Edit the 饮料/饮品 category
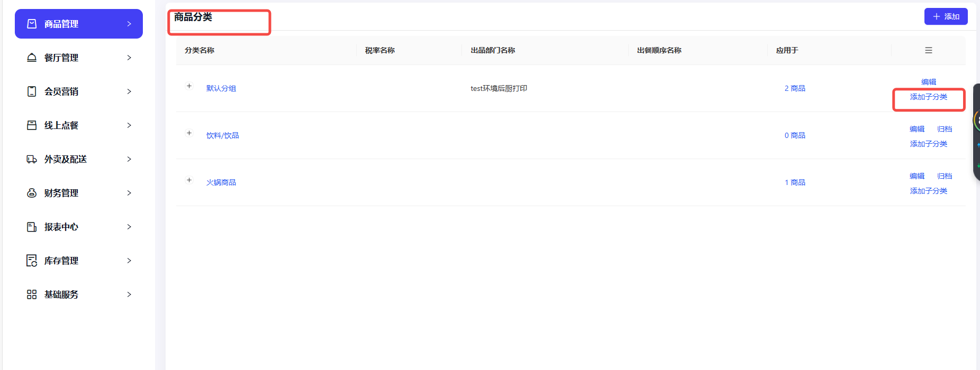980x370 pixels. tap(917, 129)
